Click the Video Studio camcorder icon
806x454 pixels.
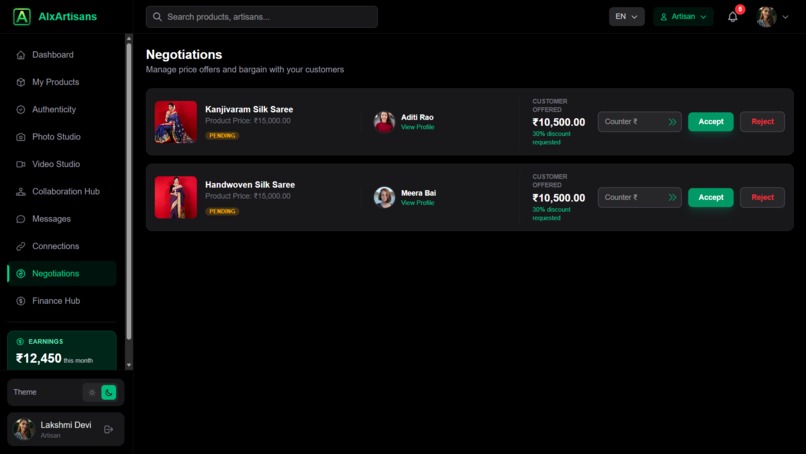(21, 164)
